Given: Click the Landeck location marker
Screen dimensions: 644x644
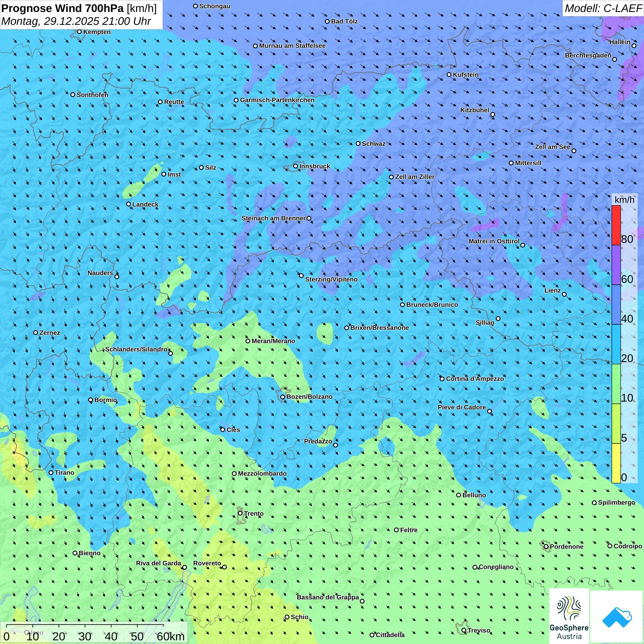Looking at the screenshot, I should 129,204.
